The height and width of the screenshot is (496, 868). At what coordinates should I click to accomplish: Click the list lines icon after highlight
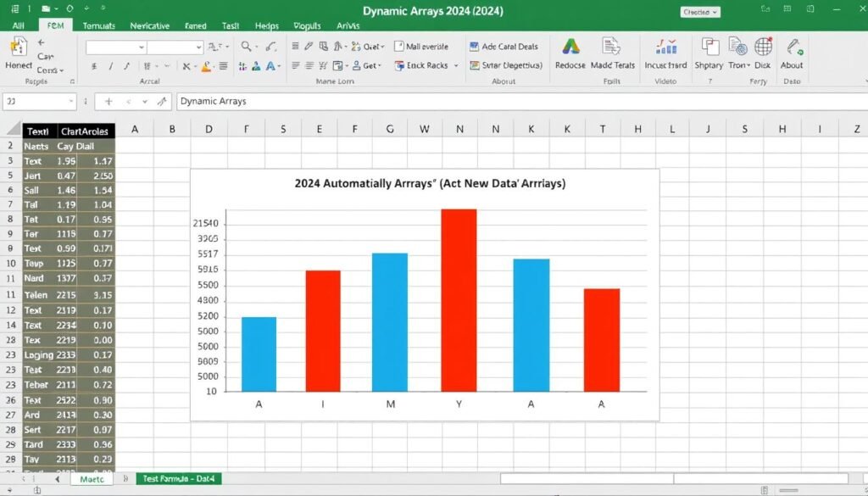click(223, 66)
